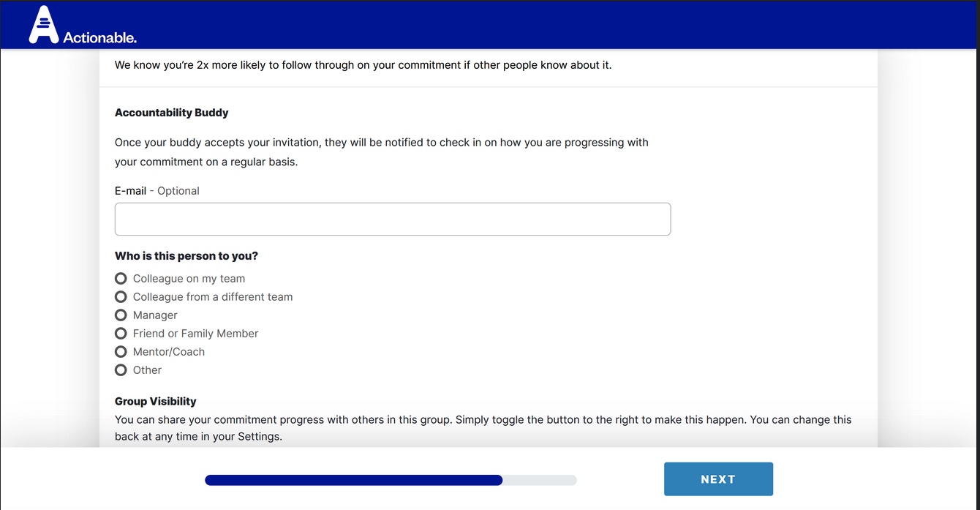Screen dimensions: 980x510
Task: Select the 'Manager' radio button
Action: (121, 315)
